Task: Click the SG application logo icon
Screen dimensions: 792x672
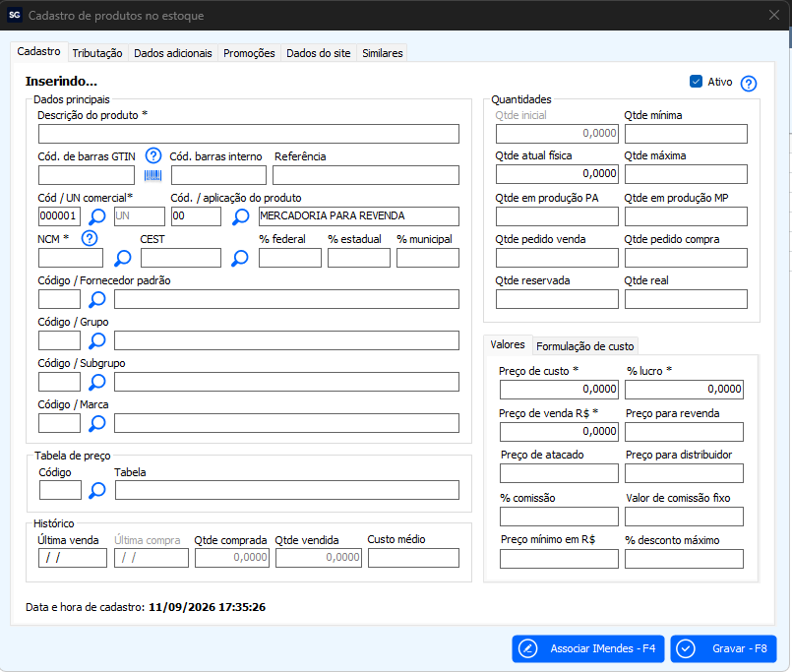Action: tap(15, 15)
